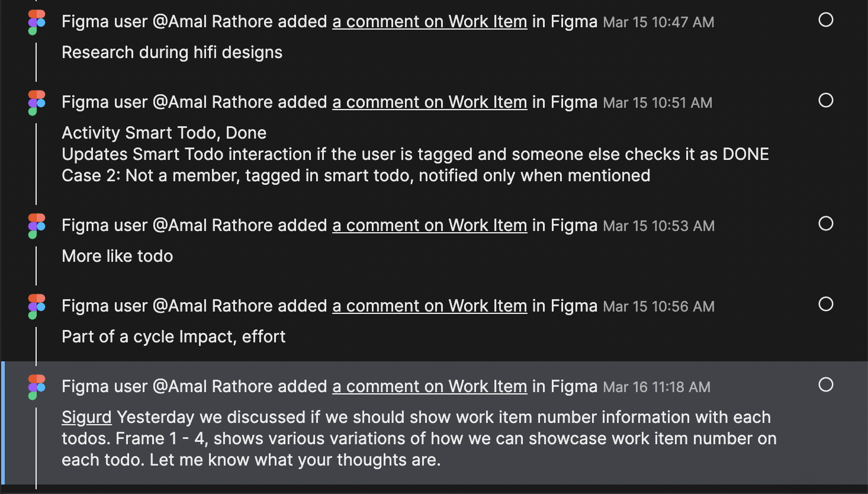The height and width of the screenshot is (494, 868).
Task: Open comment link in the 10:47 AM notification
Action: (x=429, y=22)
